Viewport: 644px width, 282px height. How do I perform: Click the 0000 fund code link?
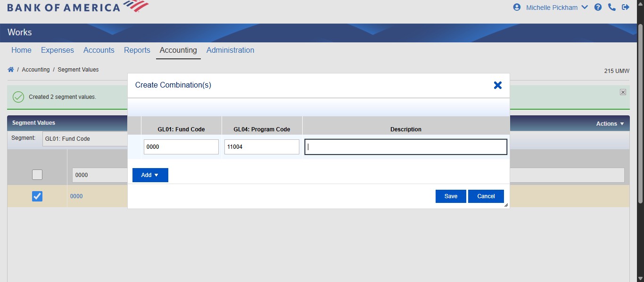click(76, 196)
